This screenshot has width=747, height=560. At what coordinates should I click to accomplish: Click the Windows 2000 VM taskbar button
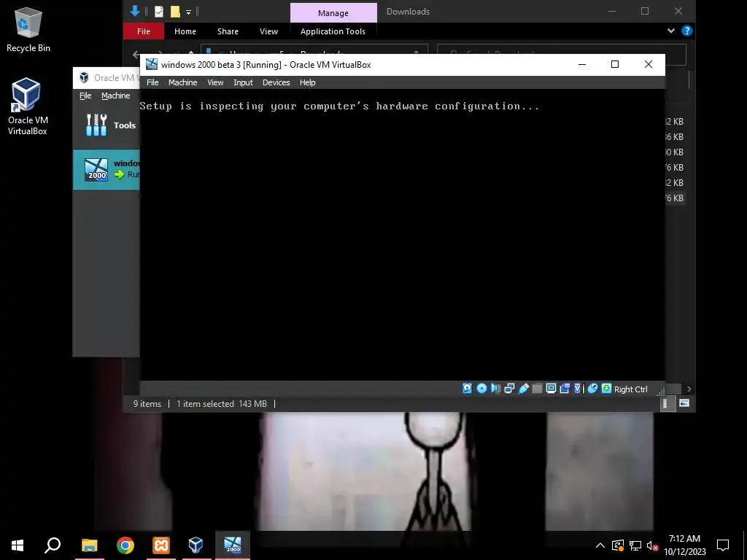[233, 545]
